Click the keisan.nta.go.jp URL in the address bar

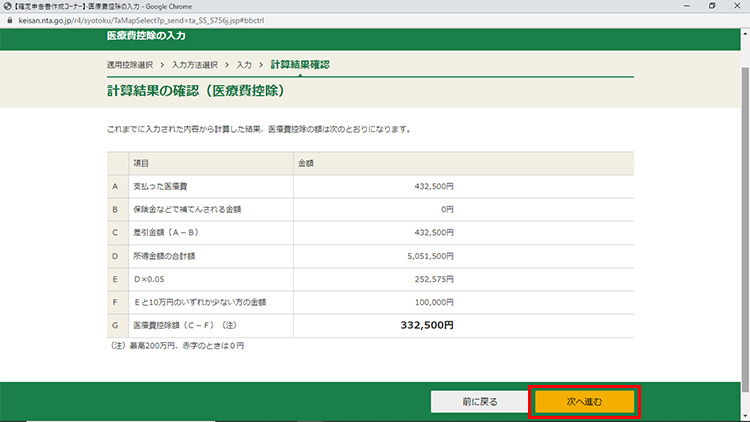[150, 18]
